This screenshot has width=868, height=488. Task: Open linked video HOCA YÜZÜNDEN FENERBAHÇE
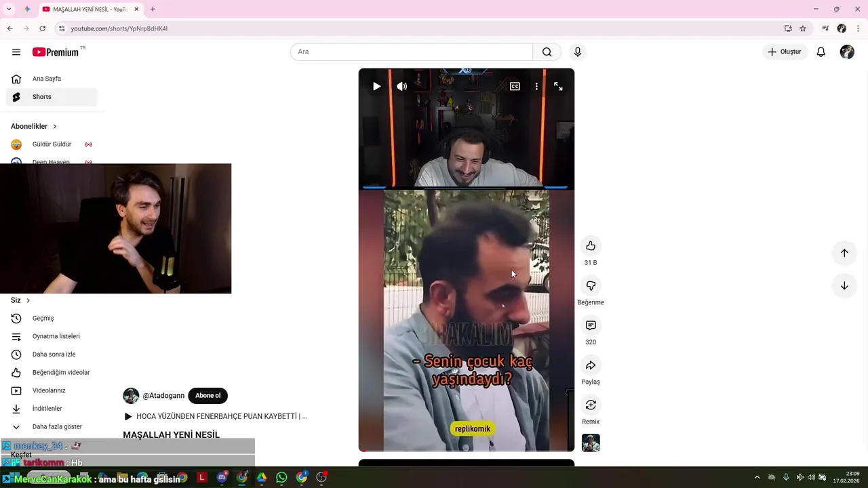coord(216,416)
